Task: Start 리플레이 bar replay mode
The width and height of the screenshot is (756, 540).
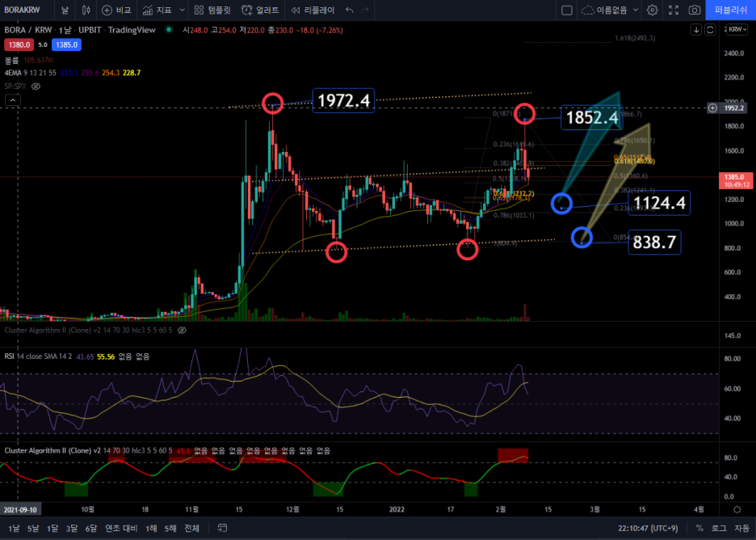Action: (x=313, y=10)
